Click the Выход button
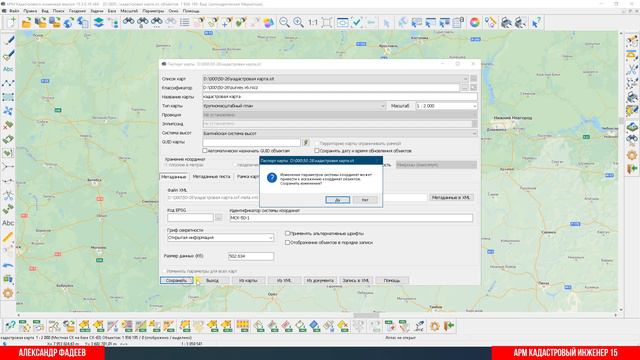The height and width of the screenshot is (360, 640). pyautogui.click(x=212, y=280)
